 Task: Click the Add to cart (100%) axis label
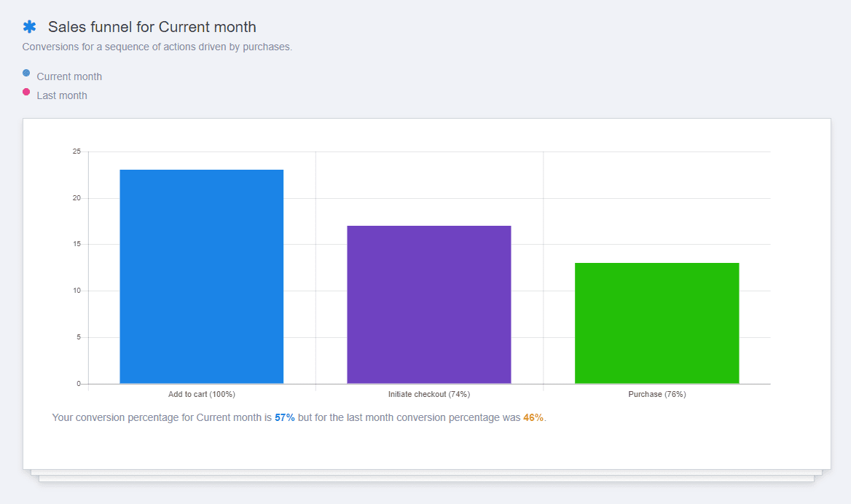pyautogui.click(x=201, y=395)
